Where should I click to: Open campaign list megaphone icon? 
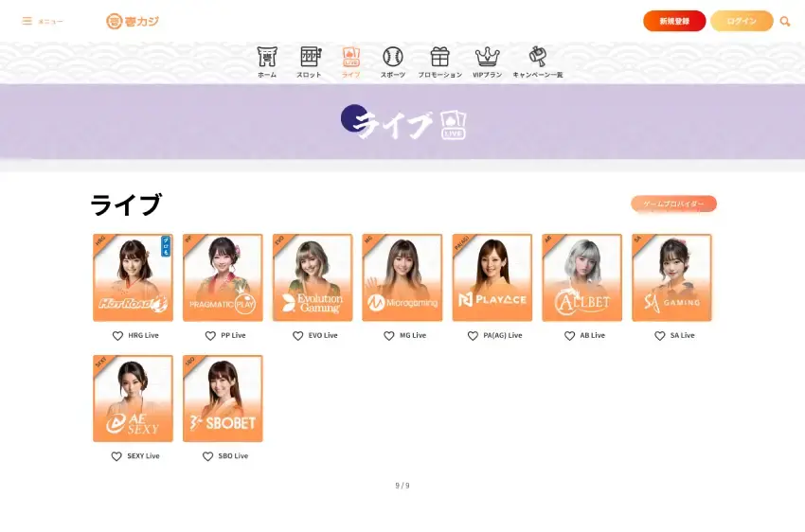coord(537,57)
